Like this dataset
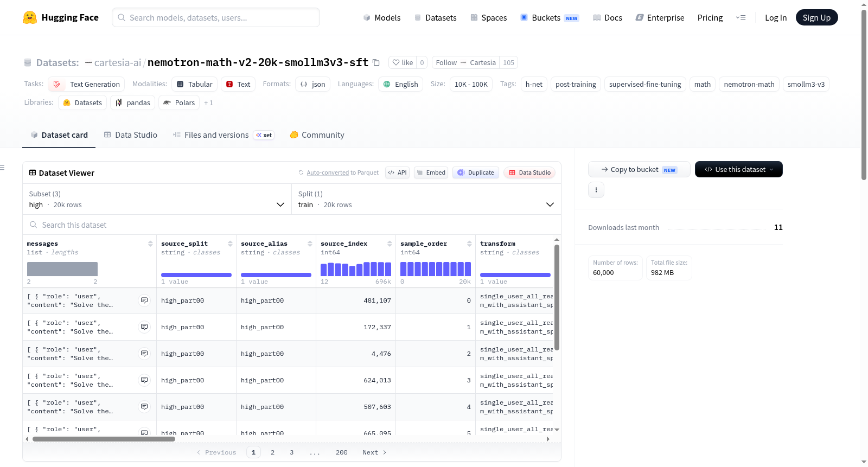 tap(403, 62)
